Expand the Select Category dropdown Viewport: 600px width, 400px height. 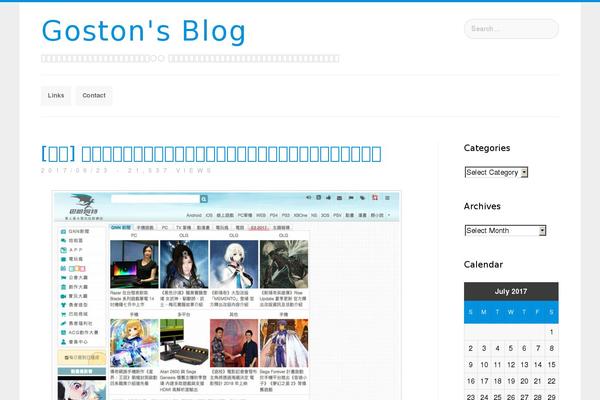click(x=496, y=172)
